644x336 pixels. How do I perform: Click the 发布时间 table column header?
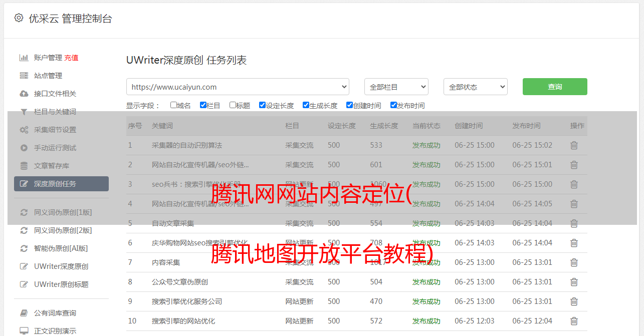(x=527, y=126)
